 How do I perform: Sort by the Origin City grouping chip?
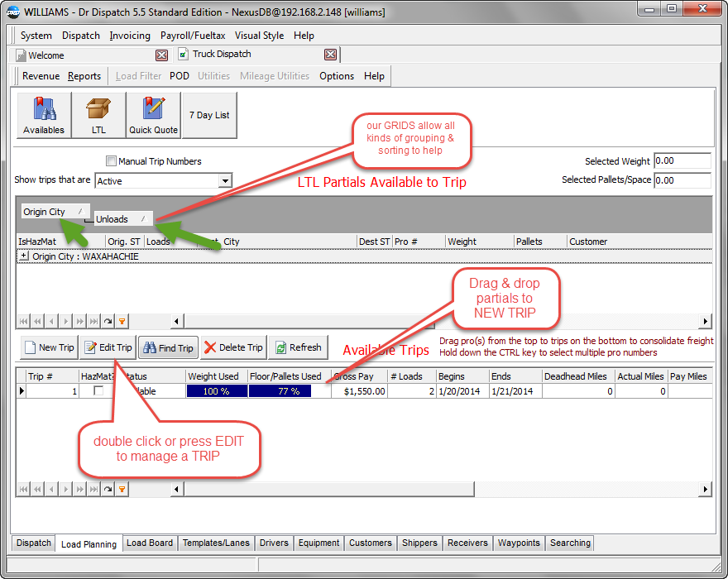pos(55,212)
